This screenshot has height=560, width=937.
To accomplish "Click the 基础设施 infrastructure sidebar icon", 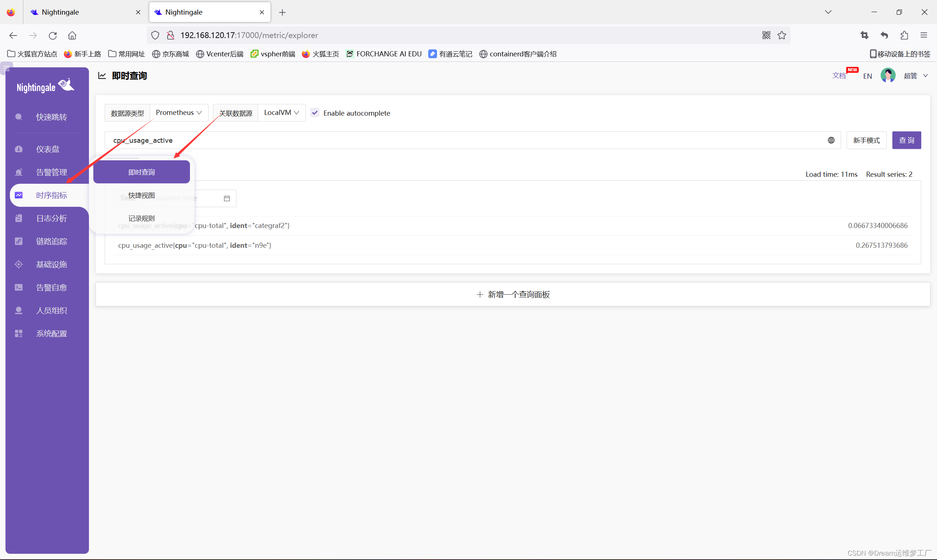I will [19, 265].
